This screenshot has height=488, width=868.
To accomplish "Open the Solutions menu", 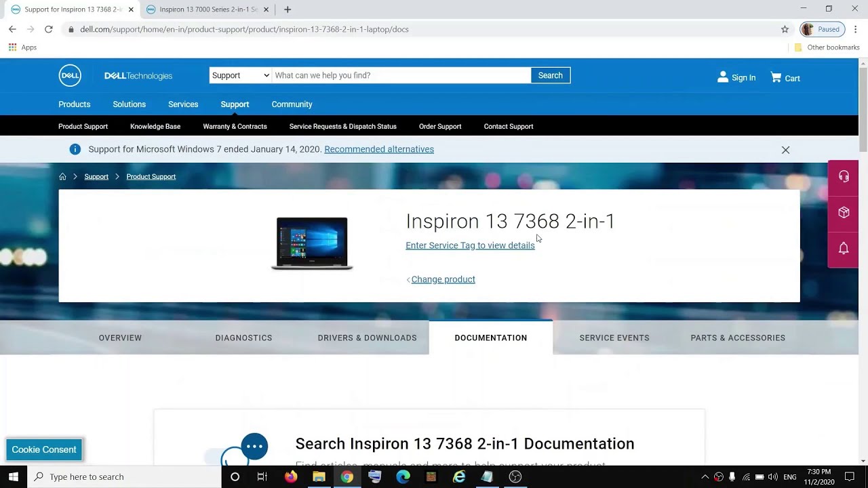I will tap(129, 104).
